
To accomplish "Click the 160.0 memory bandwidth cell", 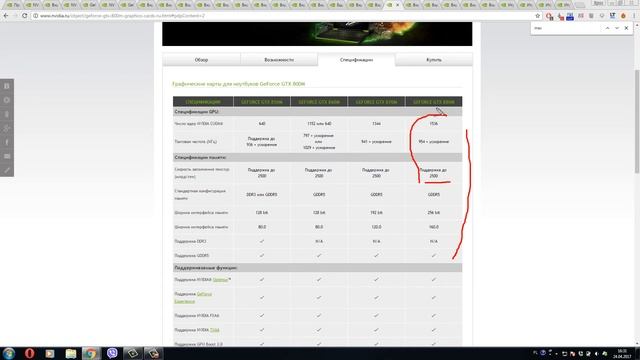I will (433, 227).
